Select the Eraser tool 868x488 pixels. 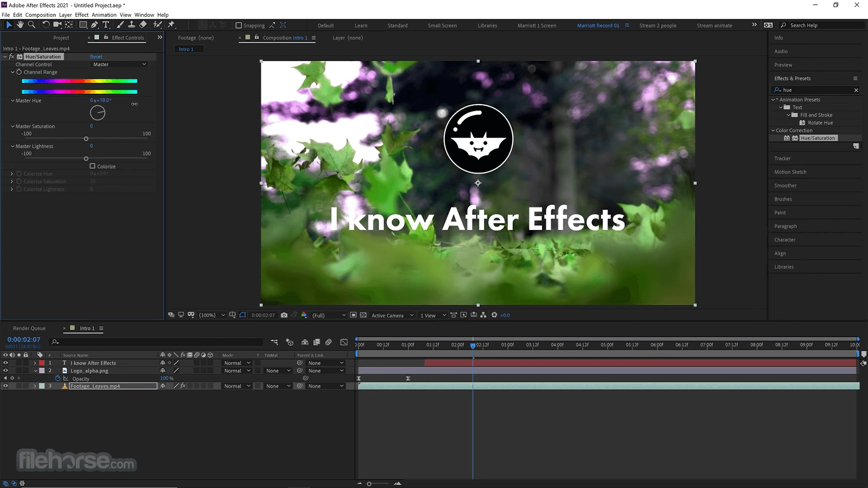click(143, 25)
